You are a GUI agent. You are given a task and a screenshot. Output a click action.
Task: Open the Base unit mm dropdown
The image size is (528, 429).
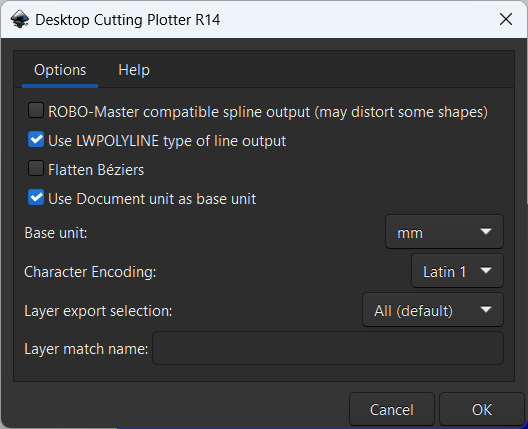444,232
